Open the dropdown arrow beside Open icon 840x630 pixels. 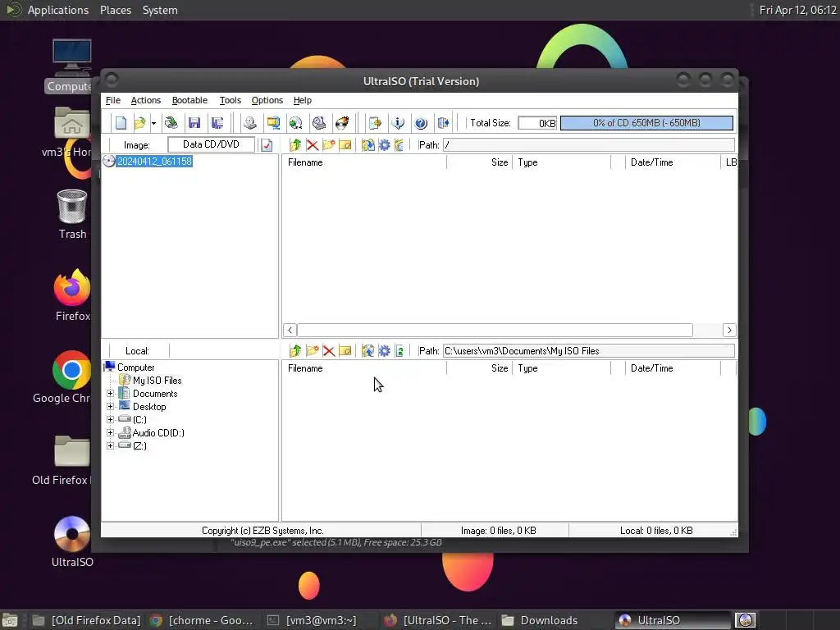153,123
